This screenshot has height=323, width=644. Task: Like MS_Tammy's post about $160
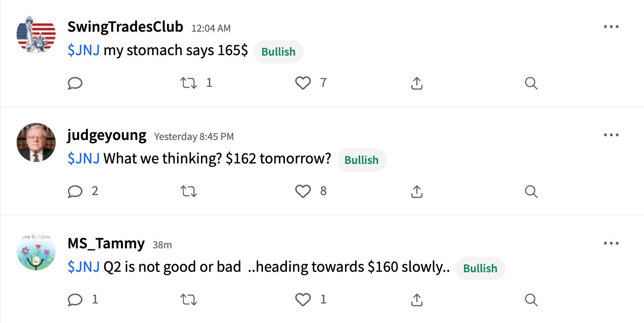303,300
